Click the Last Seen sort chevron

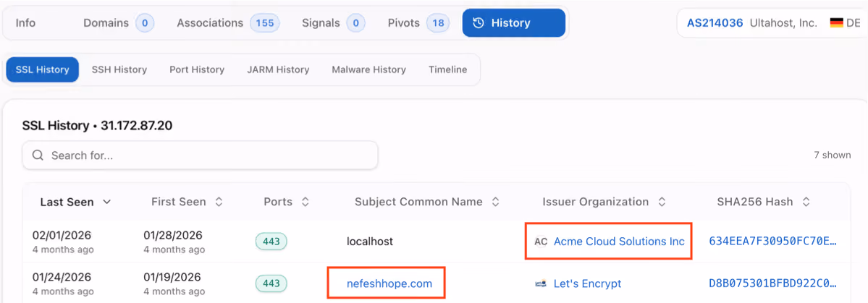107,202
